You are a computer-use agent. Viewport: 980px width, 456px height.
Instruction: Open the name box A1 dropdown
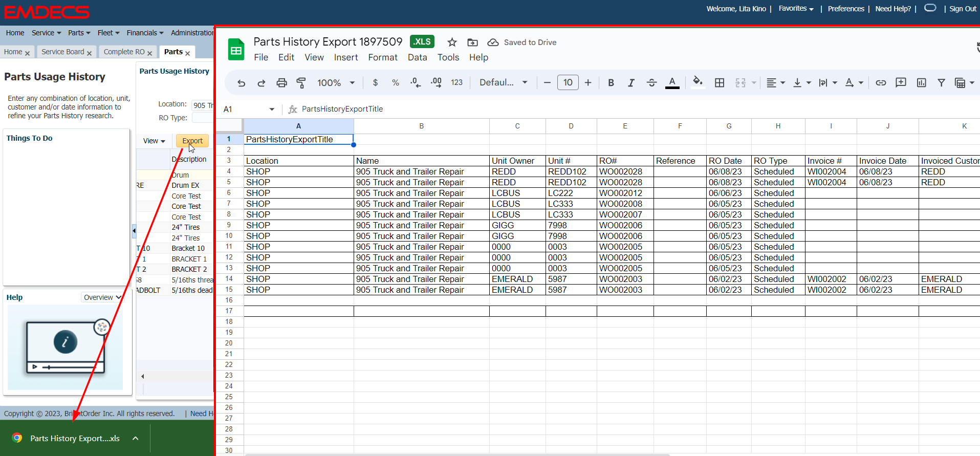point(272,110)
